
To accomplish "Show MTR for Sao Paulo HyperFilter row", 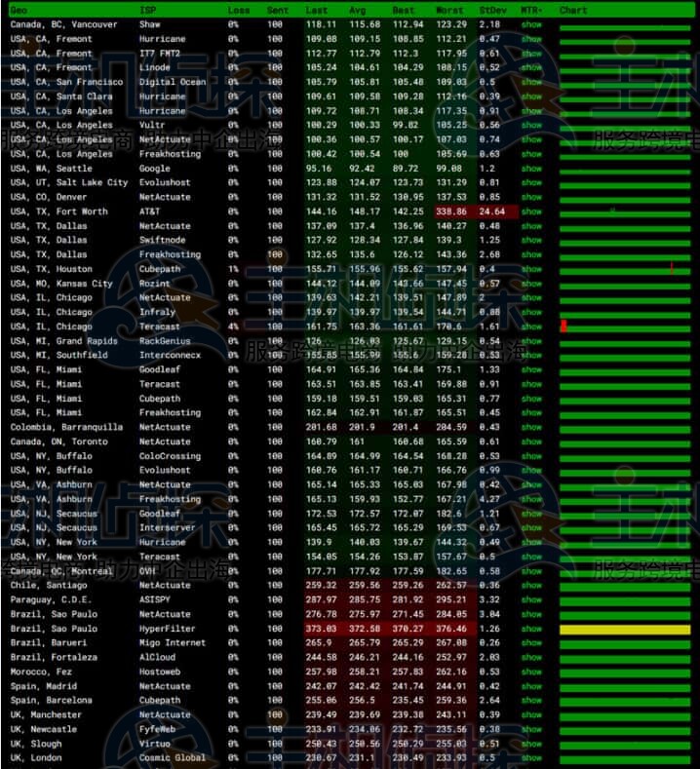I will (x=531, y=629).
